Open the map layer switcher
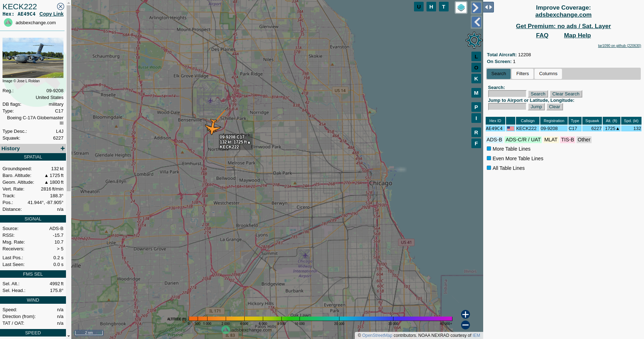644x339 pixels. click(x=461, y=7)
